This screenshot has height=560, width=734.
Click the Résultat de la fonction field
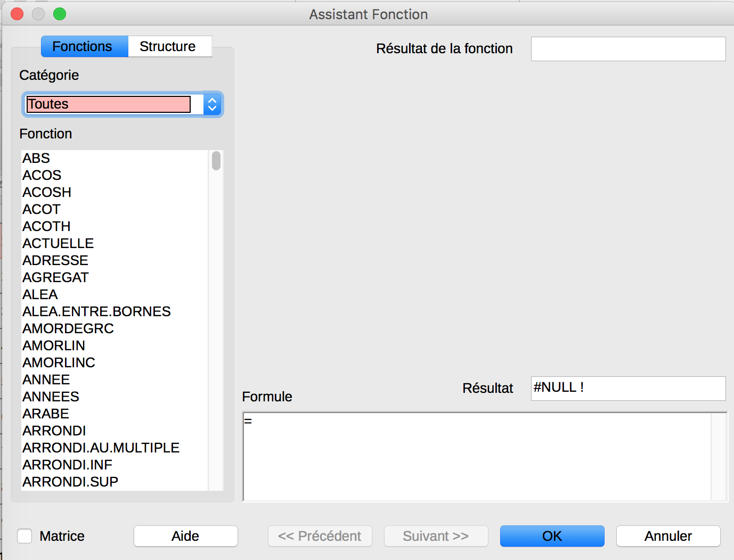point(628,49)
